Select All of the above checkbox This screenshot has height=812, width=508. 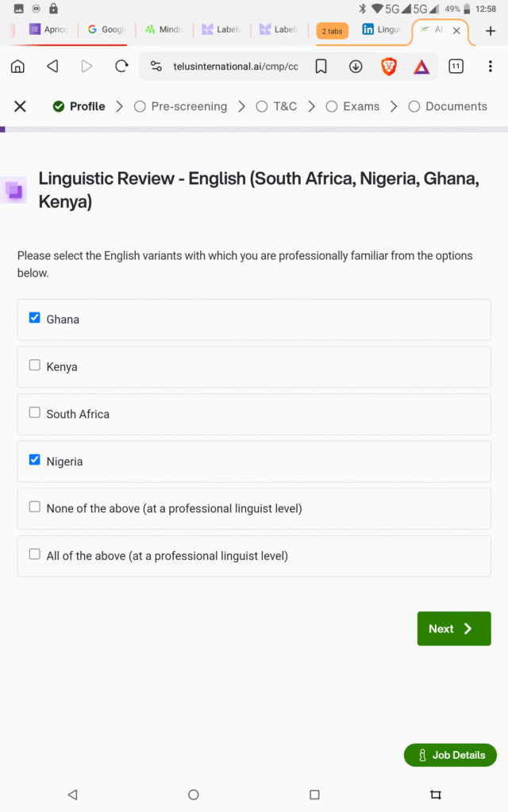35,554
